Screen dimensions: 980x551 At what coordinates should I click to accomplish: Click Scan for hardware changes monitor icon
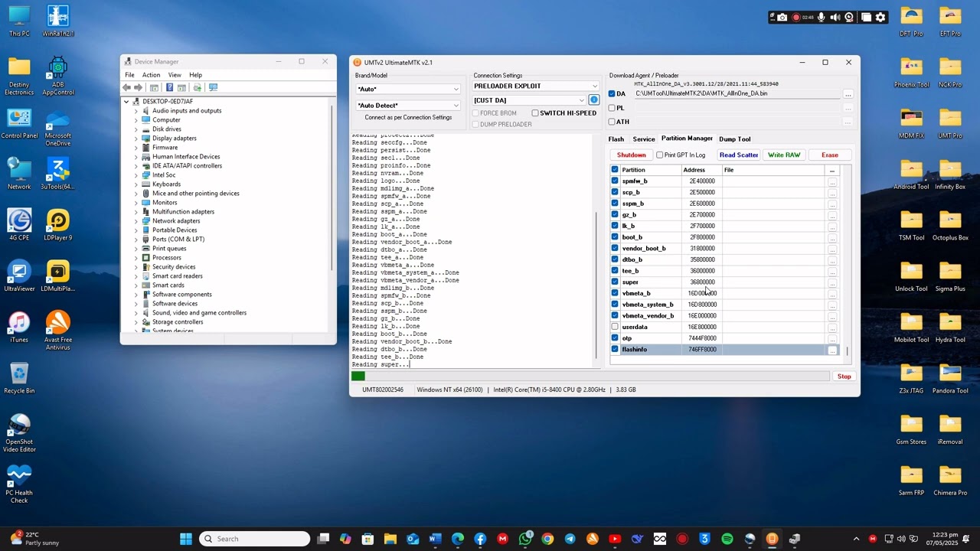click(213, 88)
